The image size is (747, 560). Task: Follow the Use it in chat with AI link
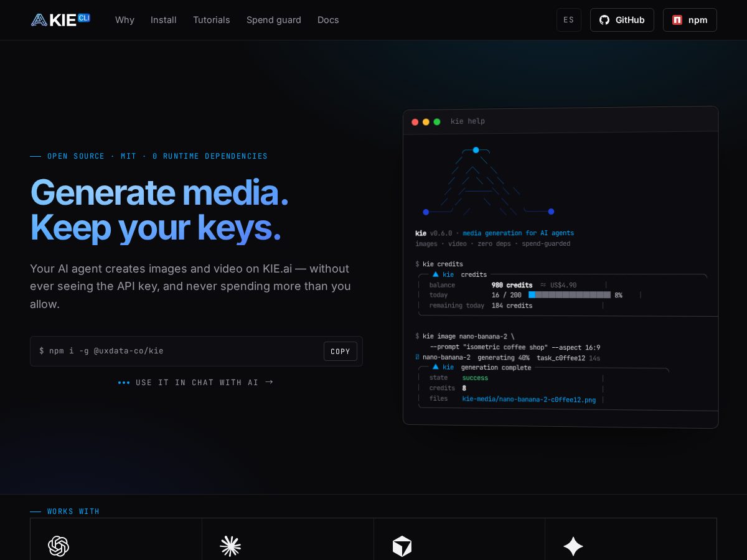[x=196, y=382]
